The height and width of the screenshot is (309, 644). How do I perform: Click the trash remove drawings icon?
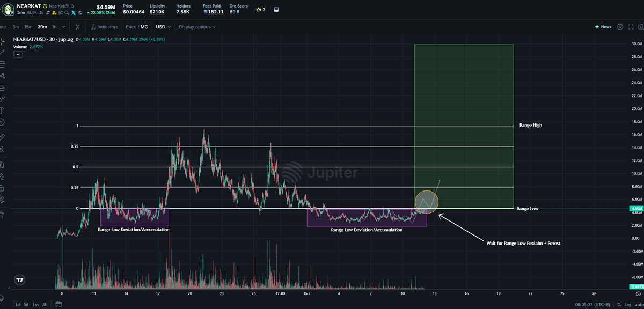2,215
